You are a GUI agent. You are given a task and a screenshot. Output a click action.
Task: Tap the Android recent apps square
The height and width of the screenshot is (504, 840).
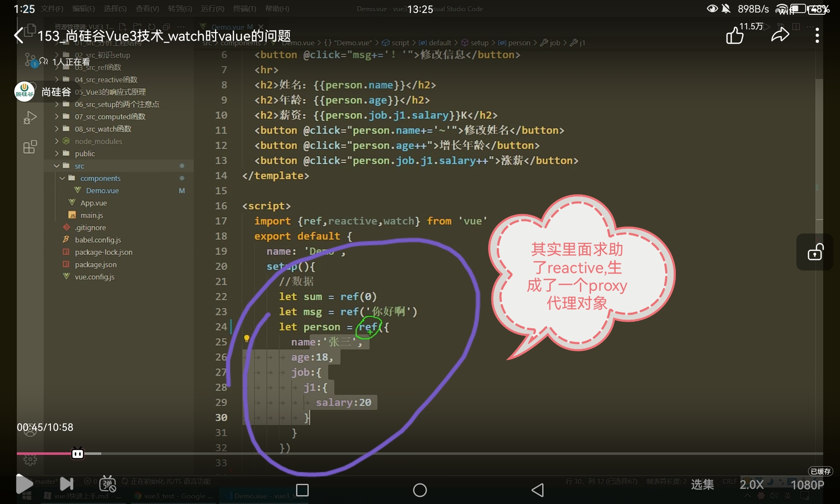(302, 490)
